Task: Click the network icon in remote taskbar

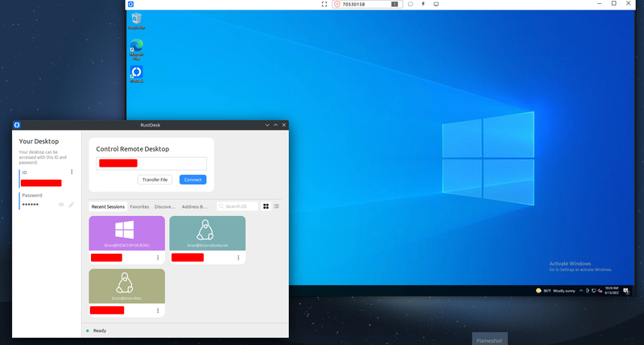Action: click(593, 291)
